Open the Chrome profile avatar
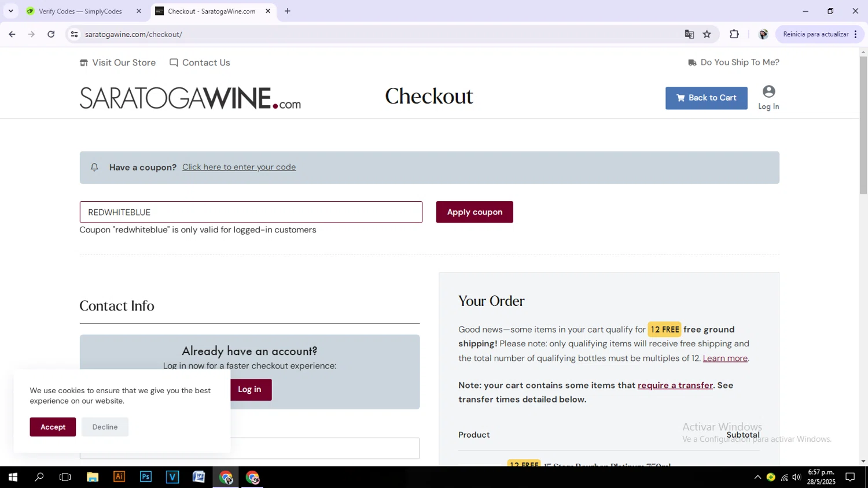 [x=763, y=34]
